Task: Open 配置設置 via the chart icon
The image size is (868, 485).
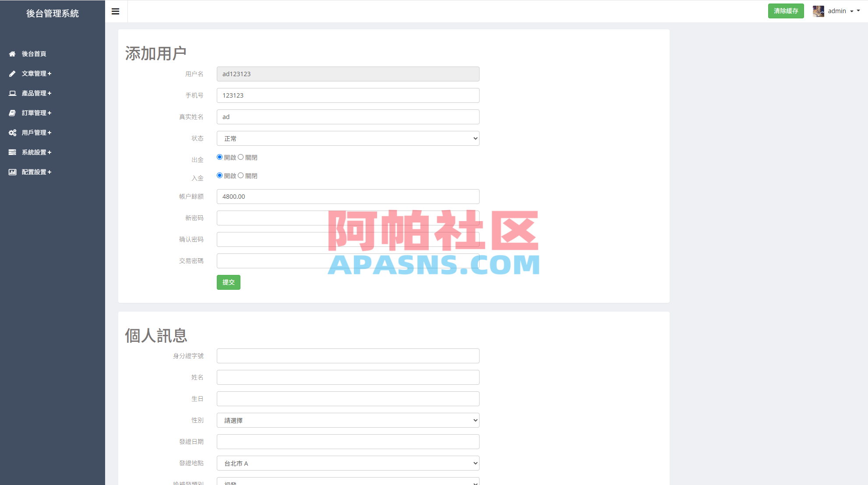Action: [x=12, y=172]
